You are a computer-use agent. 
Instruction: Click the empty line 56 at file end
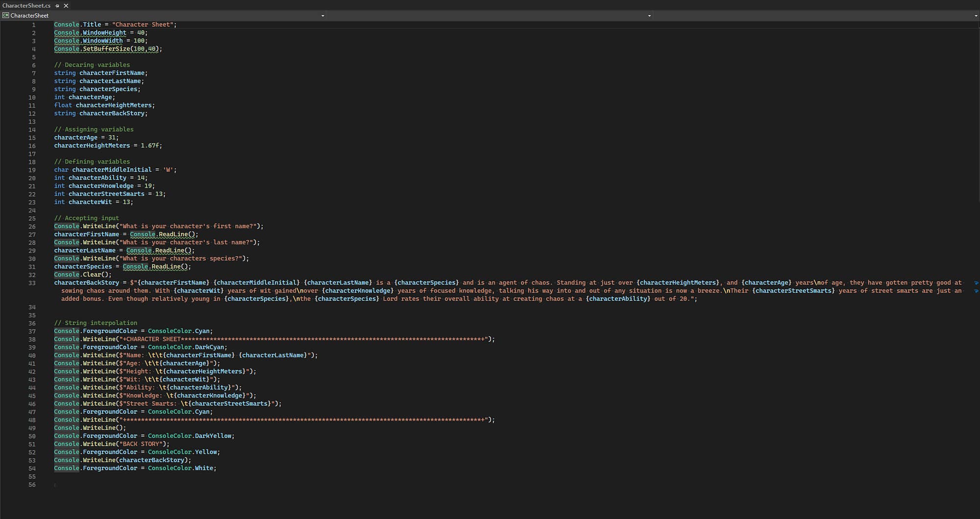click(147, 485)
